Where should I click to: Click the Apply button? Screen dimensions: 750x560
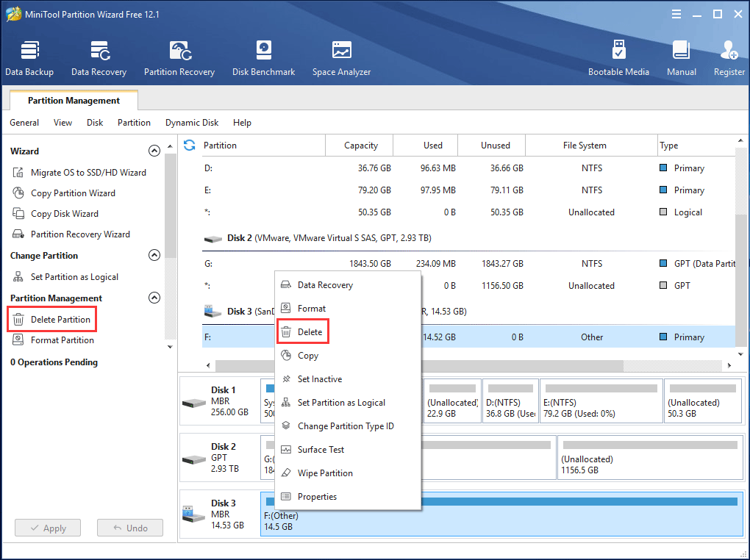point(47,528)
